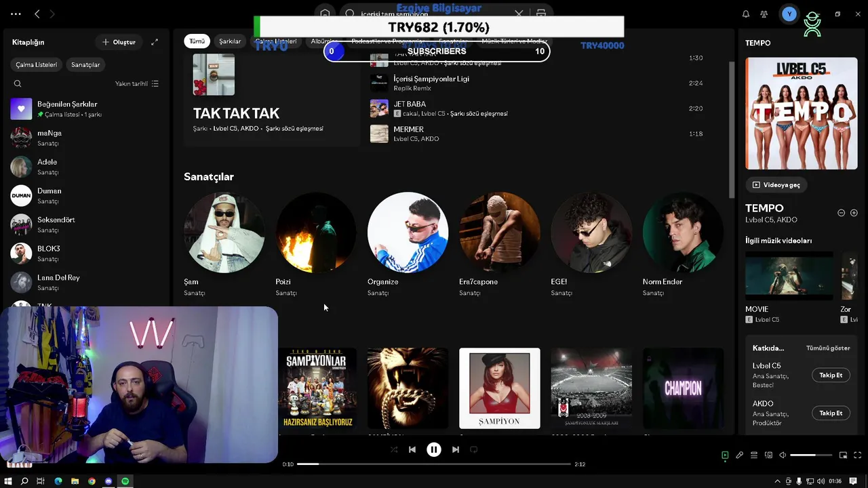
Task: Show lyrics with the microphone icon
Action: [740, 455]
